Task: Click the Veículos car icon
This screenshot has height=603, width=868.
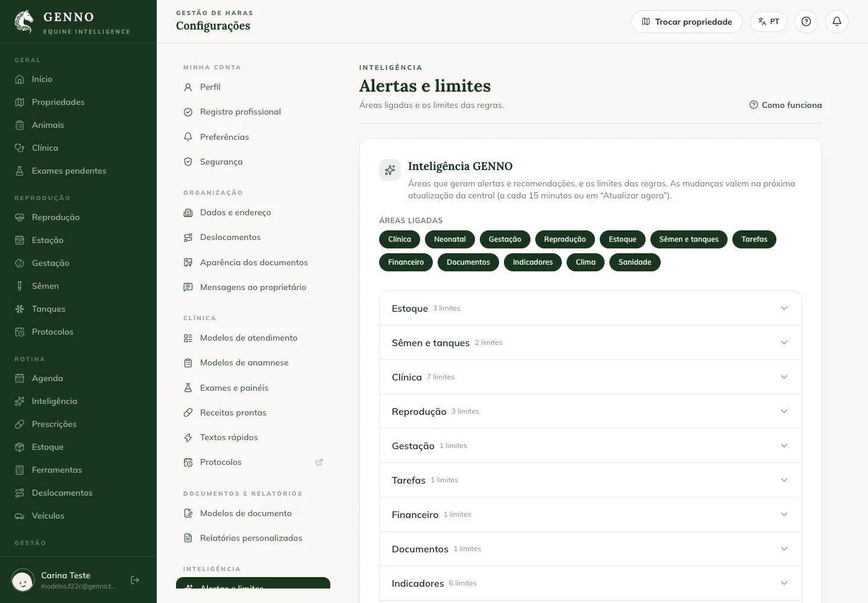Action: click(20, 516)
